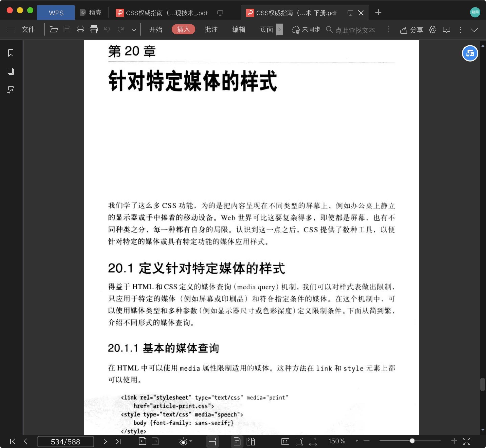486x448 pixels.
Task: Click the save icon in the toolbar
Action: (x=67, y=29)
